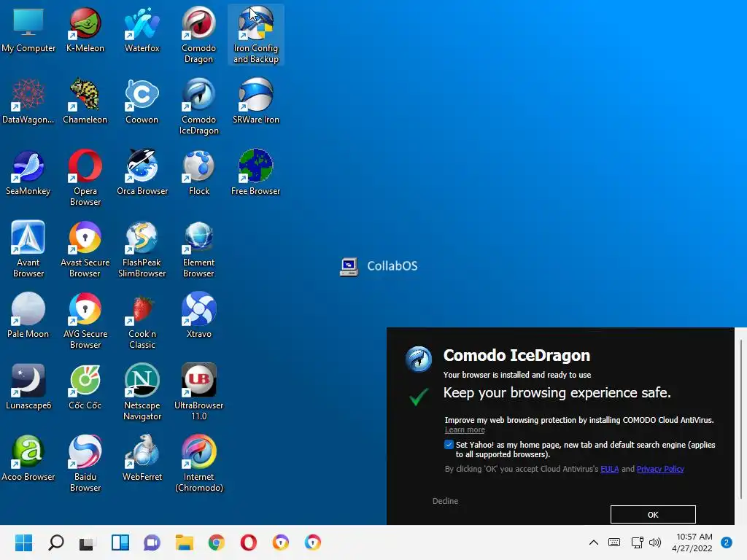The image size is (747, 560).
Task: Select the UltraBrowser 11.0 shortcut
Action: click(x=198, y=392)
